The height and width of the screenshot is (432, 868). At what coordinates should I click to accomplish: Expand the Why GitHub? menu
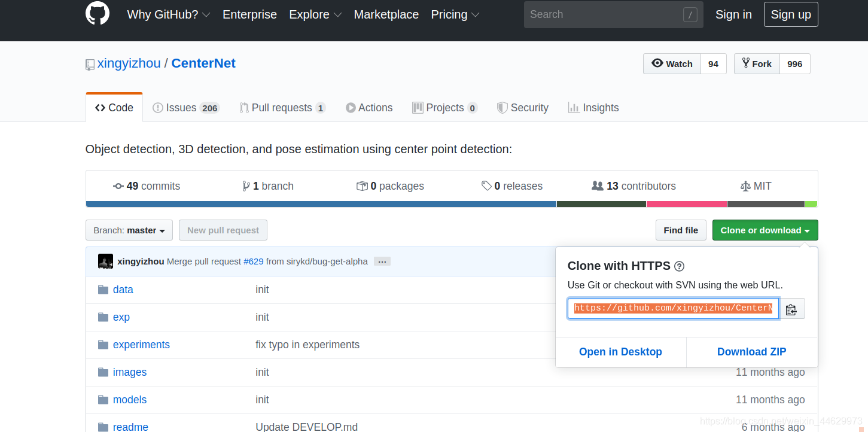168,14
